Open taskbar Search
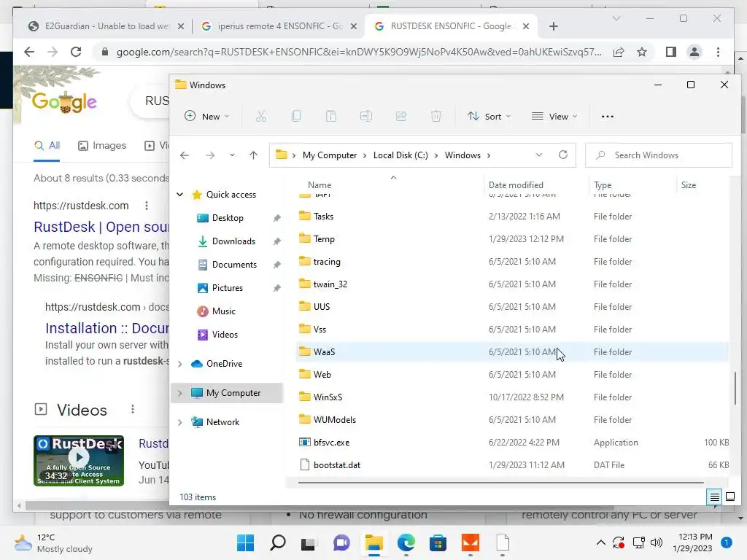The width and height of the screenshot is (747, 560). (278, 542)
